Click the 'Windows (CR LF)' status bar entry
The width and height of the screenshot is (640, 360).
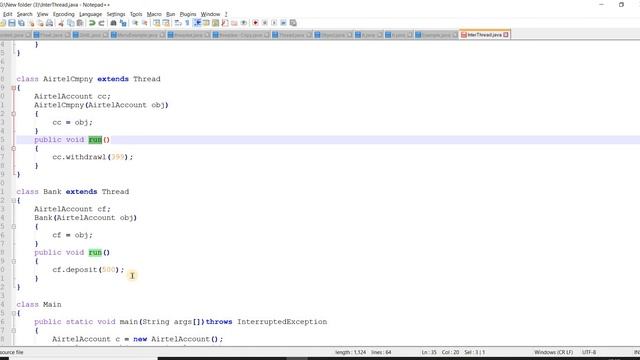(553, 352)
